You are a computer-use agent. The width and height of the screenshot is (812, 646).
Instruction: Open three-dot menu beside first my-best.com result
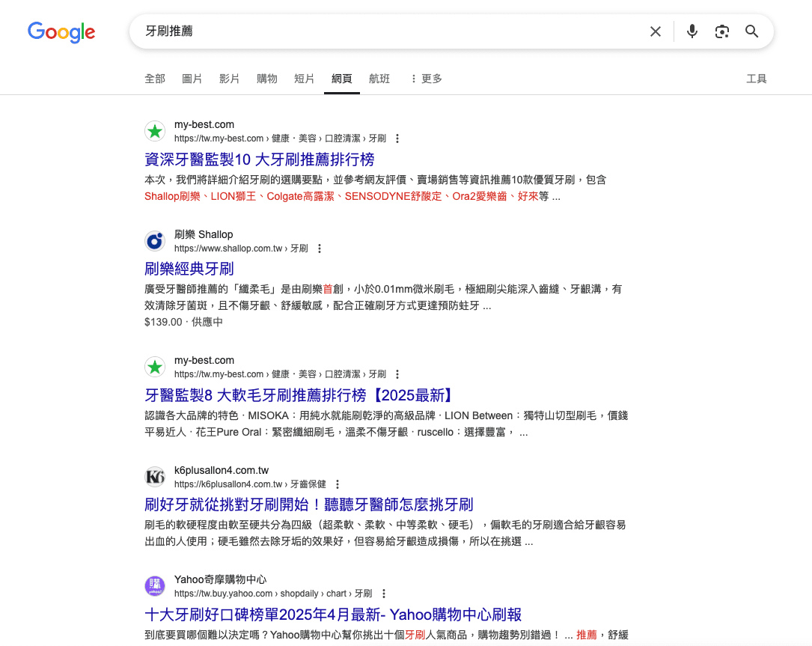click(397, 138)
